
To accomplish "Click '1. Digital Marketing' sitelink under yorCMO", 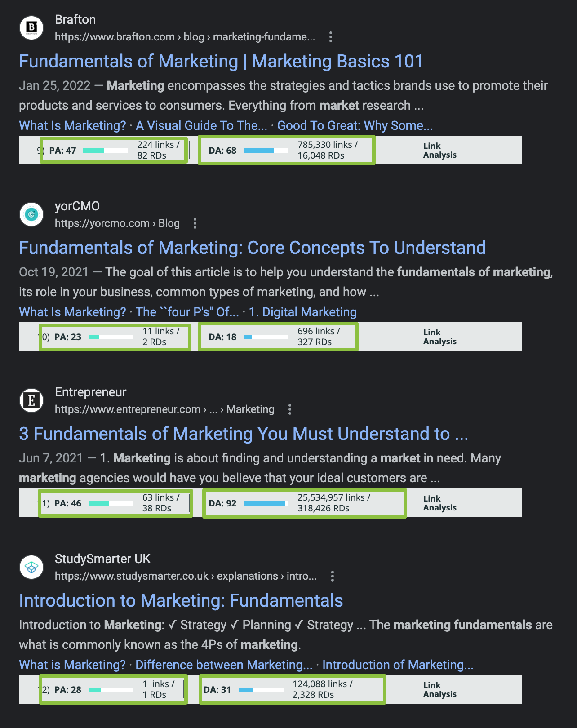I will tap(302, 312).
